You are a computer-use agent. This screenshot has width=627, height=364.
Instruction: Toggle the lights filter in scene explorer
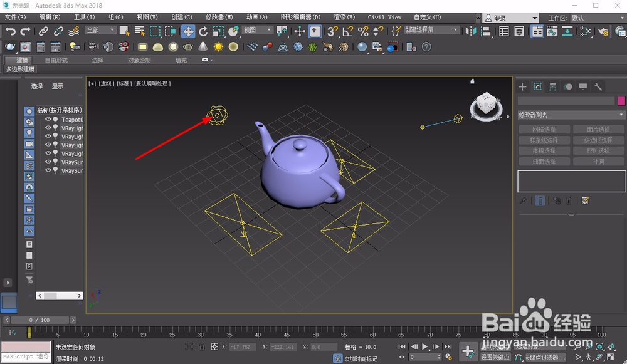29,133
